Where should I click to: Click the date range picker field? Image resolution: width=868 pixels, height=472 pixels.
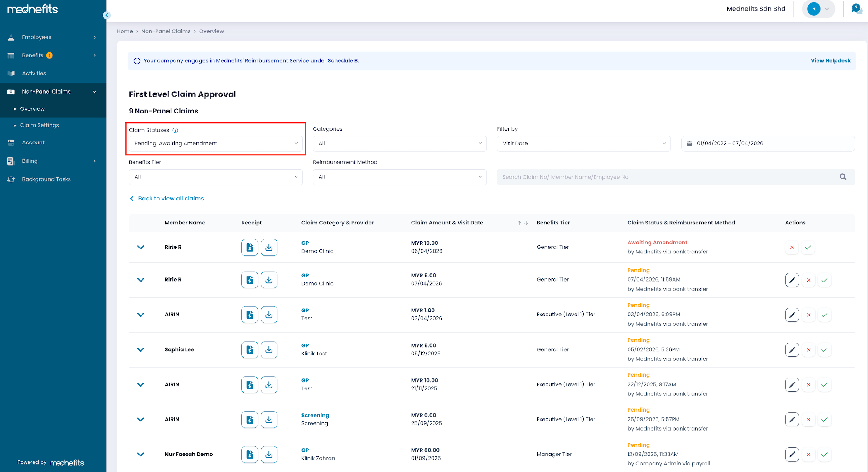click(767, 143)
